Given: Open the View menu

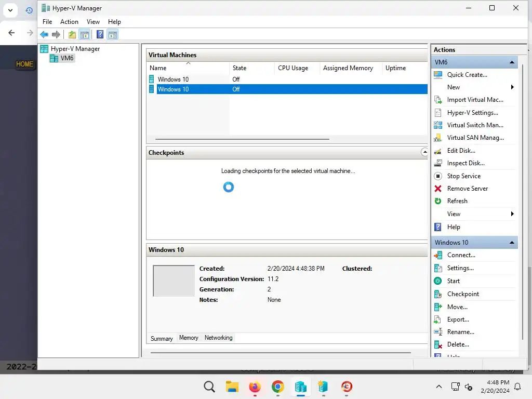Looking at the screenshot, I should click(x=93, y=22).
